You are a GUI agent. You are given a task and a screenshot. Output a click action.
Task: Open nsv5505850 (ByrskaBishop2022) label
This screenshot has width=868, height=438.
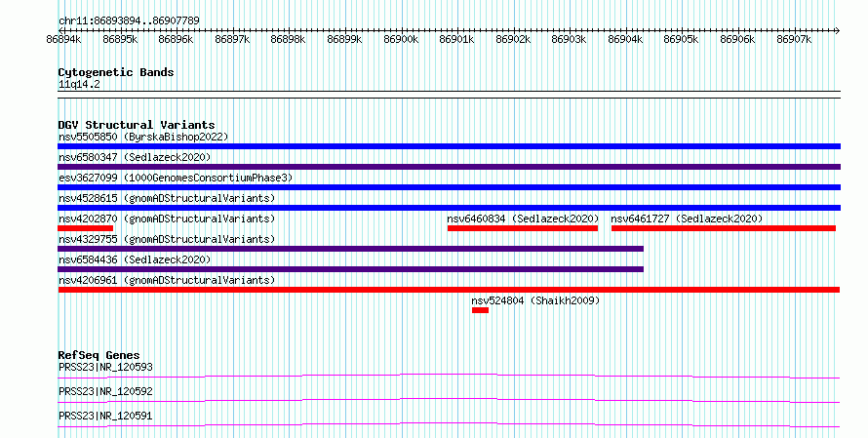click(x=143, y=137)
